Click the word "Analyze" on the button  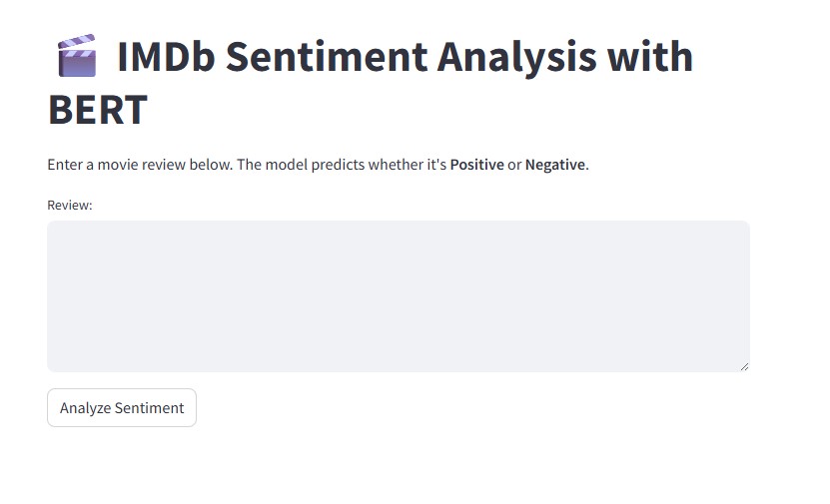[x=85, y=407]
